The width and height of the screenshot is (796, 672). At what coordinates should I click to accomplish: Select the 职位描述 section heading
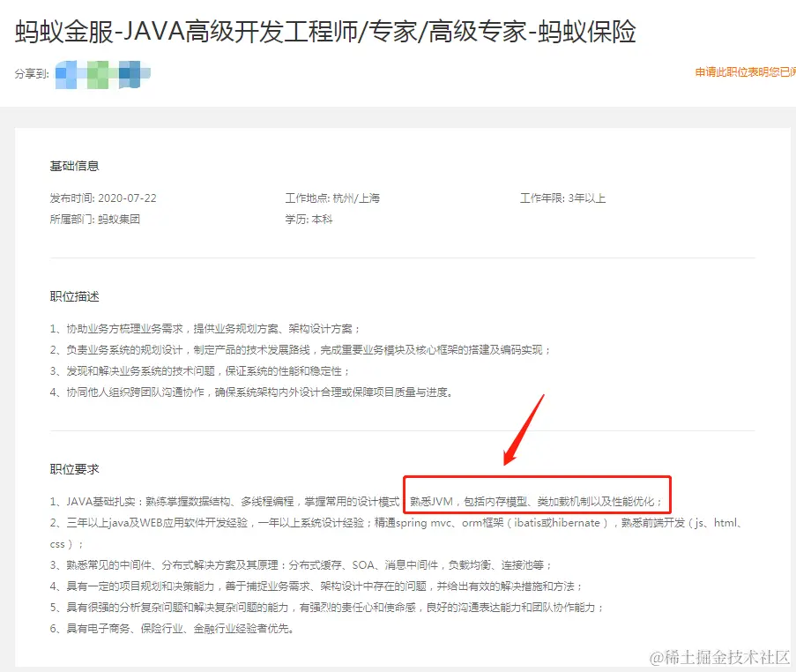(x=72, y=297)
